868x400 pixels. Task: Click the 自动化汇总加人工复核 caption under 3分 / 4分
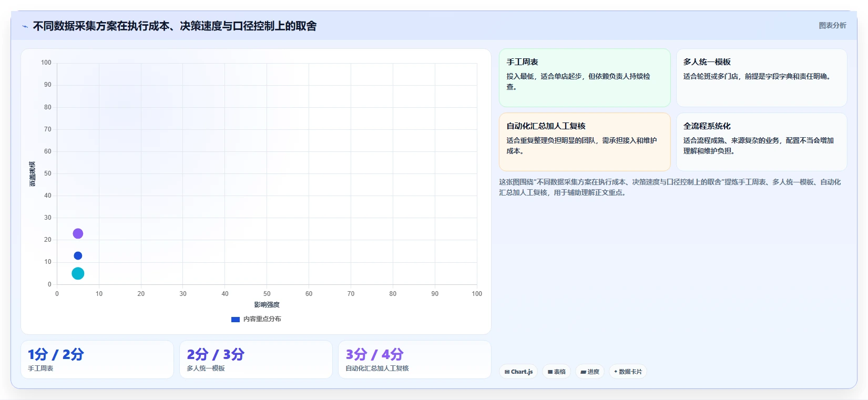(377, 368)
